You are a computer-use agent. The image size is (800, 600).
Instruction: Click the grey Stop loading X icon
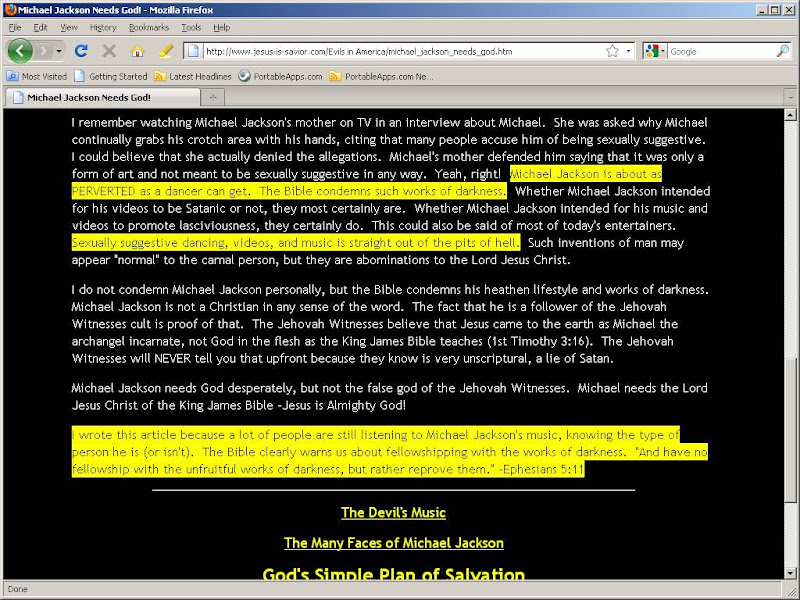[109, 51]
